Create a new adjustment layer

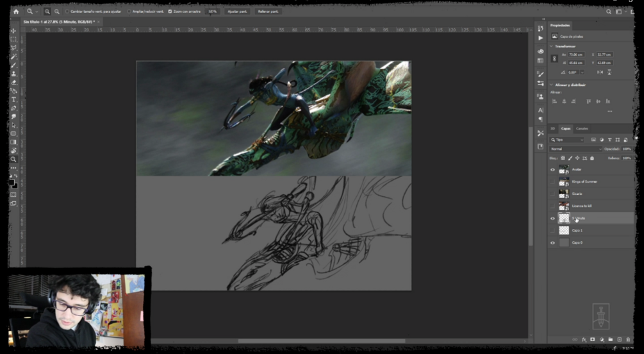602,340
